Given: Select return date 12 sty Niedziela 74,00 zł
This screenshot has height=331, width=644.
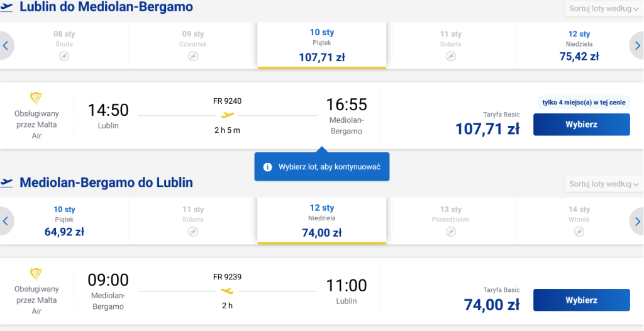Looking at the screenshot, I should (321, 222).
